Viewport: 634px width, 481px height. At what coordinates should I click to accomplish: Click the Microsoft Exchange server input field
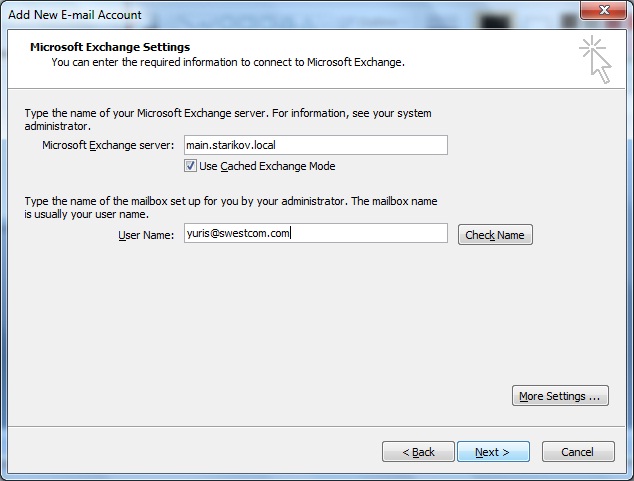tap(314, 145)
